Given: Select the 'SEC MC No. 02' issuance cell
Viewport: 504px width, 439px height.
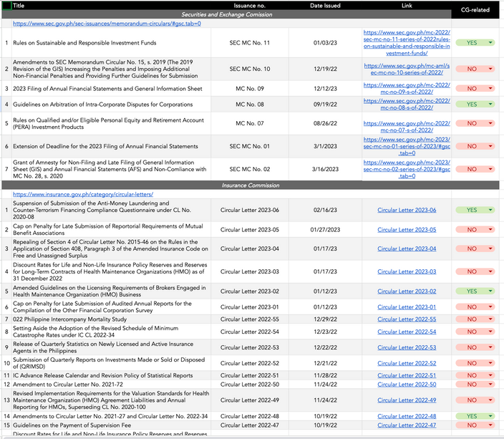Looking at the screenshot, I should (x=250, y=169).
